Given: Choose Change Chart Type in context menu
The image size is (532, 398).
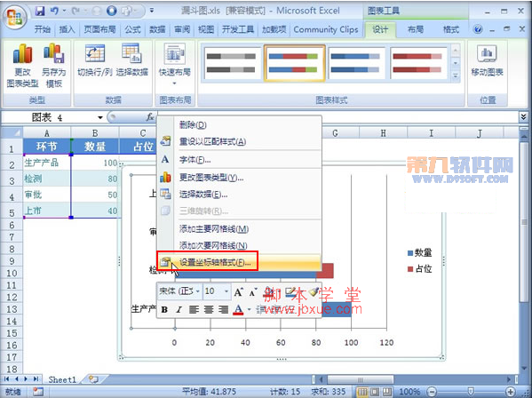Looking at the screenshot, I should click(239, 178).
